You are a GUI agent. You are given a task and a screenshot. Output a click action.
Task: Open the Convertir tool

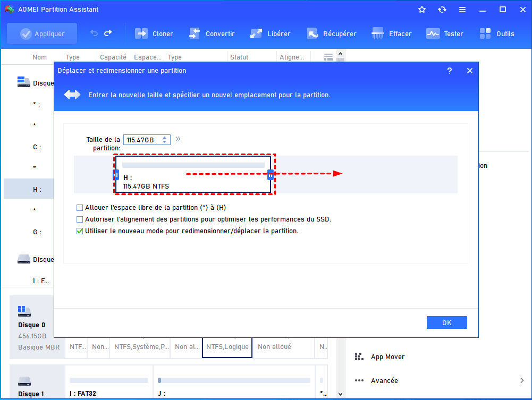(x=212, y=33)
